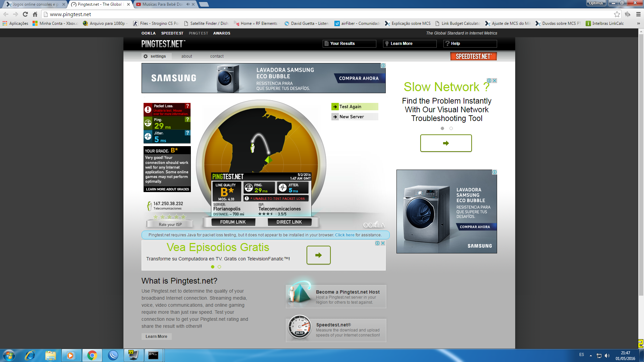Rate your ISP with the fifth star
Image resolution: width=644 pixels, height=362 pixels.
pyautogui.click(x=183, y=217)
